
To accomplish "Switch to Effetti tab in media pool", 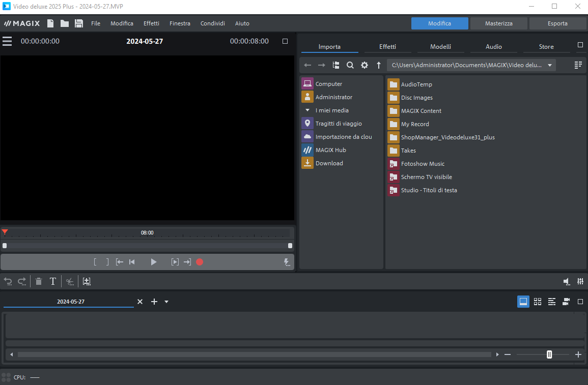I will coord(387,47).
